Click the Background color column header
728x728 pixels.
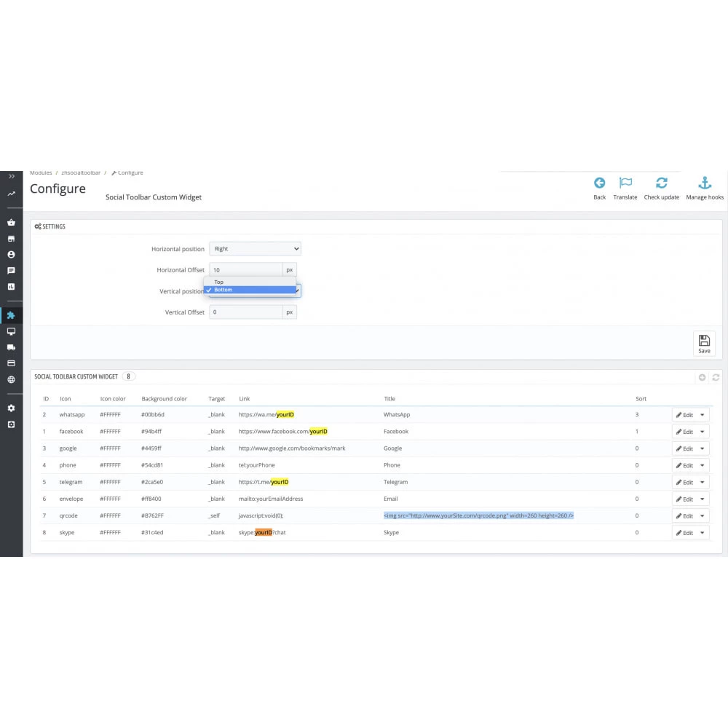(164, 399)
